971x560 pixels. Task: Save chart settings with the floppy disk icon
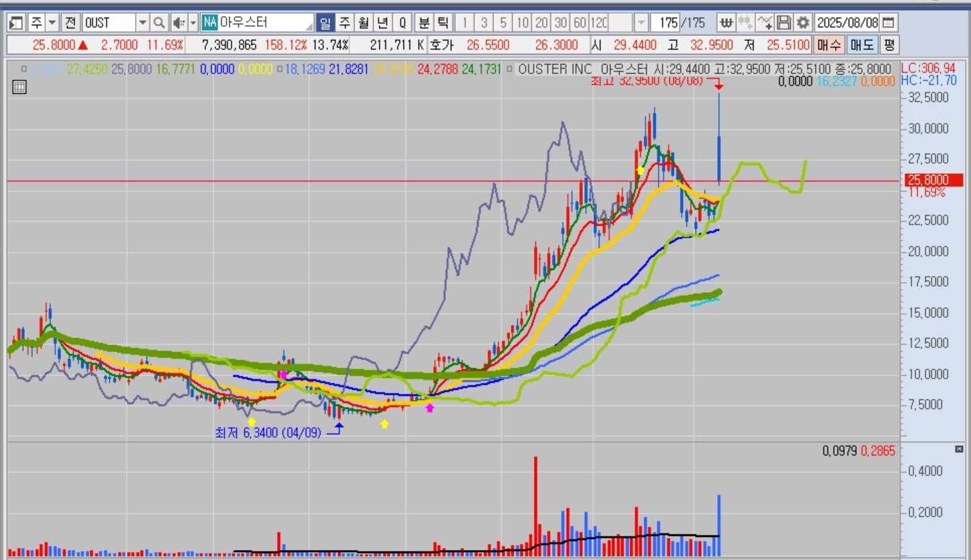click(783, 23)
